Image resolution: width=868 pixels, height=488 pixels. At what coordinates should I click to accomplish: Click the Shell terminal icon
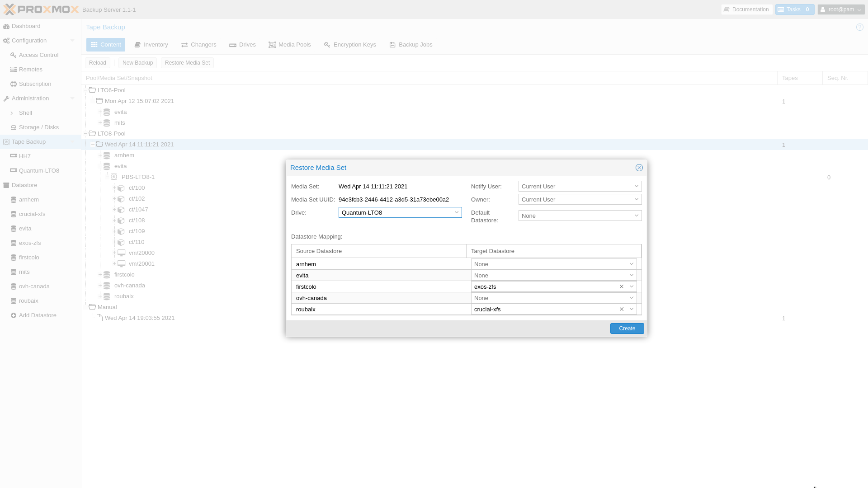(14, 113)
